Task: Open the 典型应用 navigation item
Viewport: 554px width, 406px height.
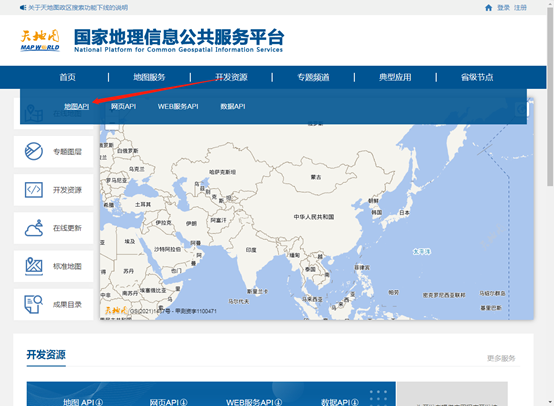Action: pos(395,77)
